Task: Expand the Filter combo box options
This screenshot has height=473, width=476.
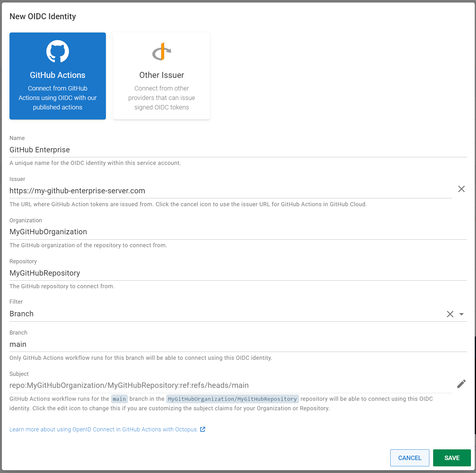Action: click(461, 314)
